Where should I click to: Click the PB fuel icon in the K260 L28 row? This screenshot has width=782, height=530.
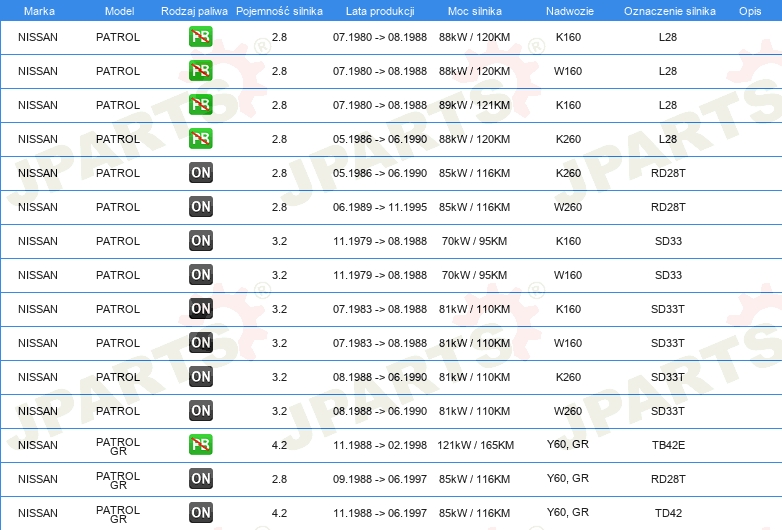click(200, 139)
